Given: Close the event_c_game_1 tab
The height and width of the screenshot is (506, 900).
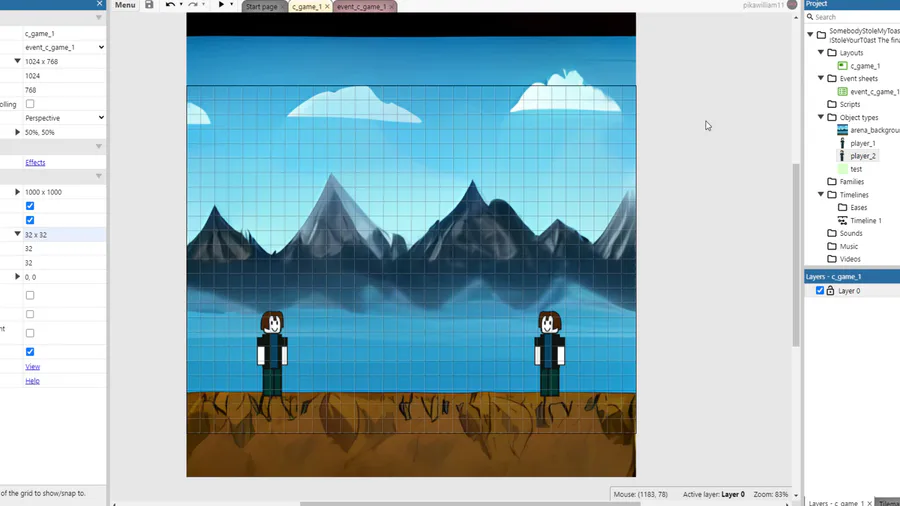Looking at the screenshot, I should click(x=391, y=7).
